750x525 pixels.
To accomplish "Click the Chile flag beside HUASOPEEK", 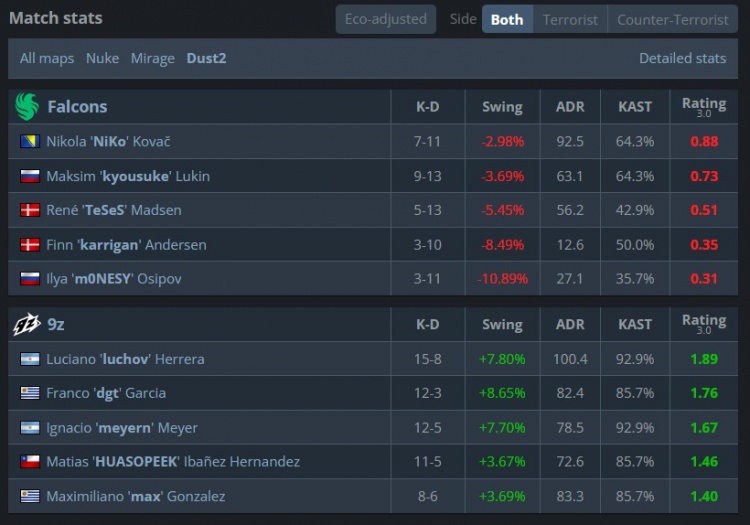I will [30, 461].
